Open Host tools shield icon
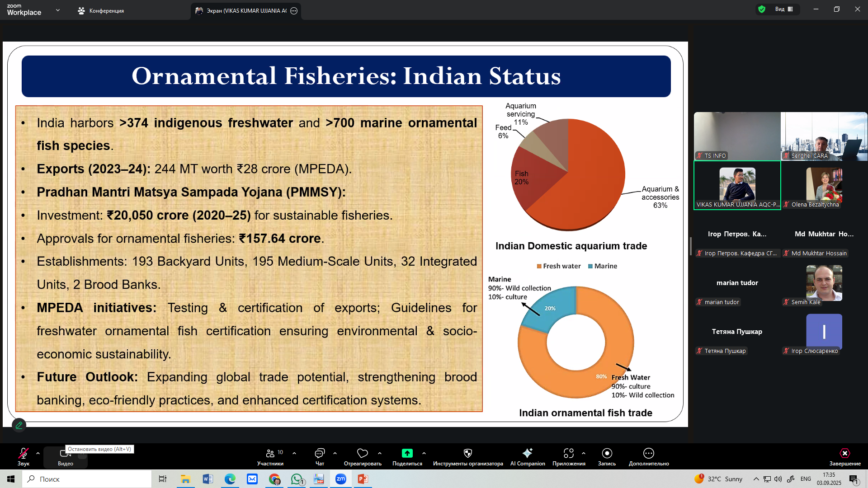868x488 pixels. click(468, 453)
